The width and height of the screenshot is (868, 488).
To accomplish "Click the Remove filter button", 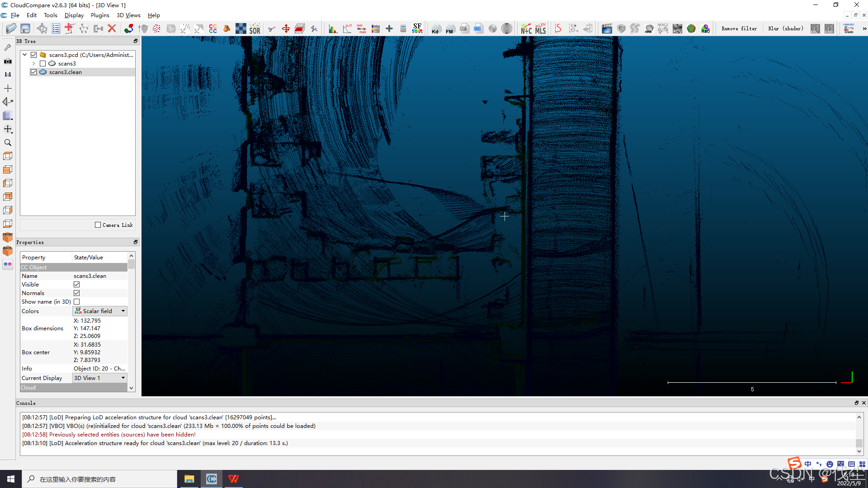I will [x=739, y=29].
